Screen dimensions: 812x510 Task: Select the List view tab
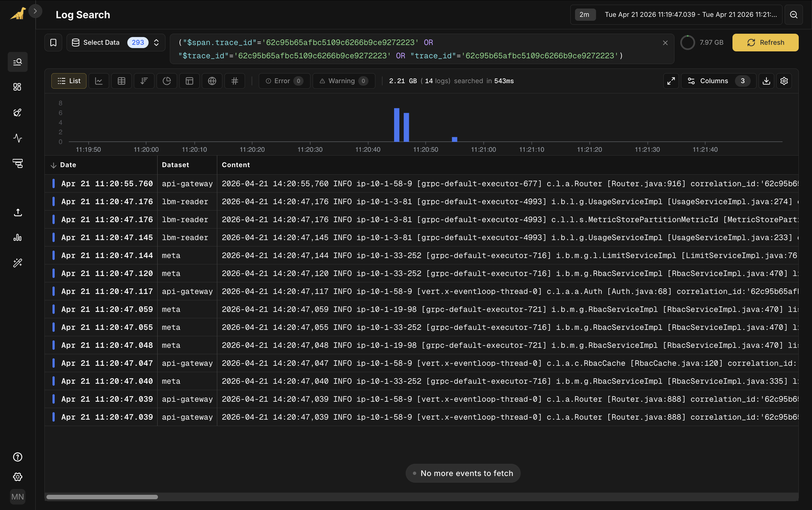[x=69, y=81]
